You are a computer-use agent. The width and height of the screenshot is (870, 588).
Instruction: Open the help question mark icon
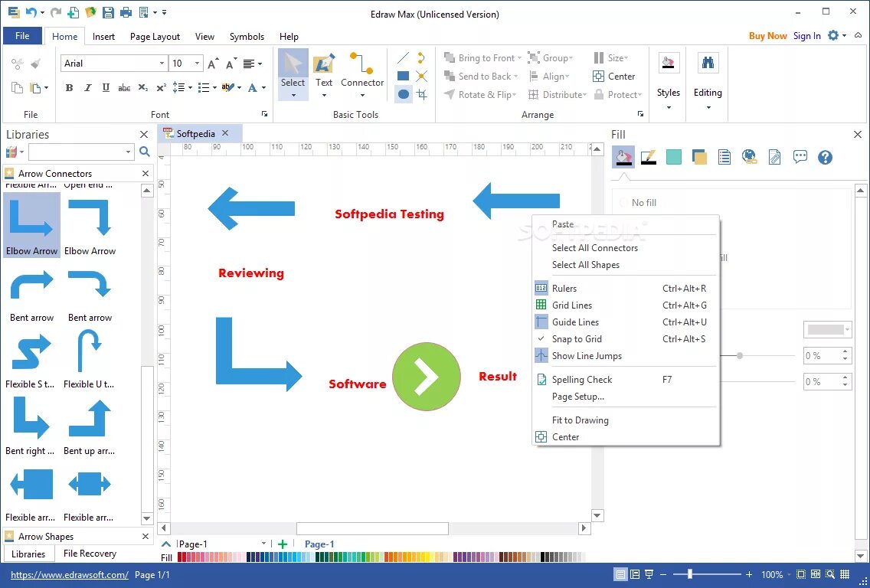pos(825,157)
